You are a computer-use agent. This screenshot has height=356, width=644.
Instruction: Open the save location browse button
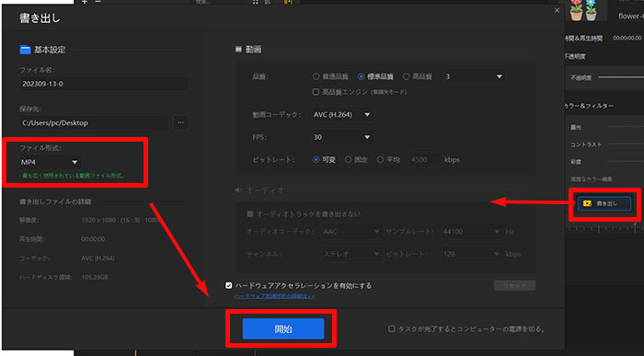[x=180, y=122]
